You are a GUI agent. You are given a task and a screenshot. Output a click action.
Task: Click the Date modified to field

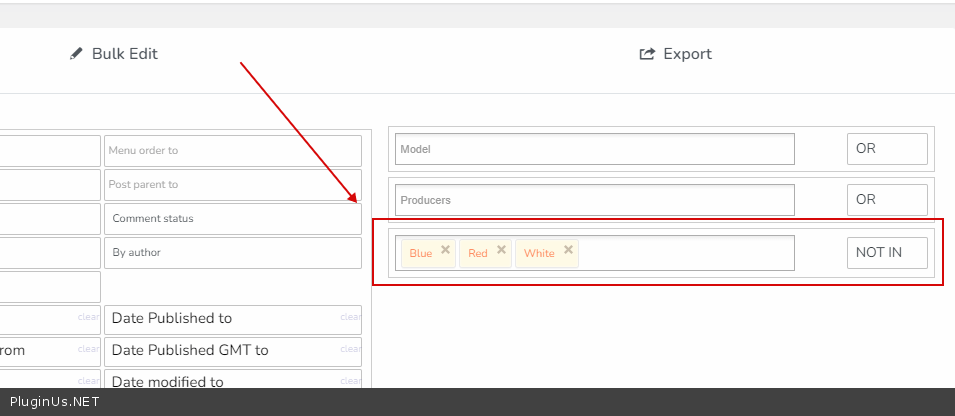pos(220,380)
